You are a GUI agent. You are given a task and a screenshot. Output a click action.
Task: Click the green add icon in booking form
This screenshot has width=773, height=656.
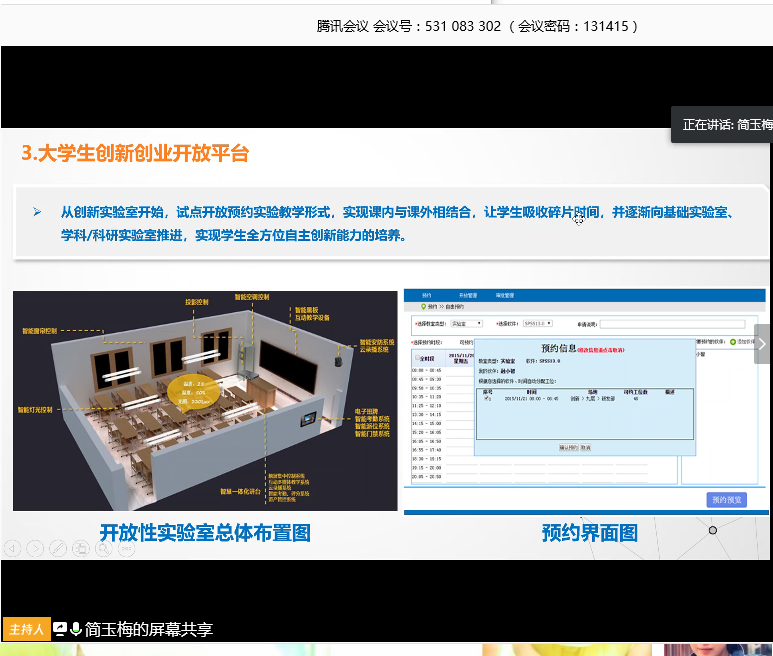(732, 341)
